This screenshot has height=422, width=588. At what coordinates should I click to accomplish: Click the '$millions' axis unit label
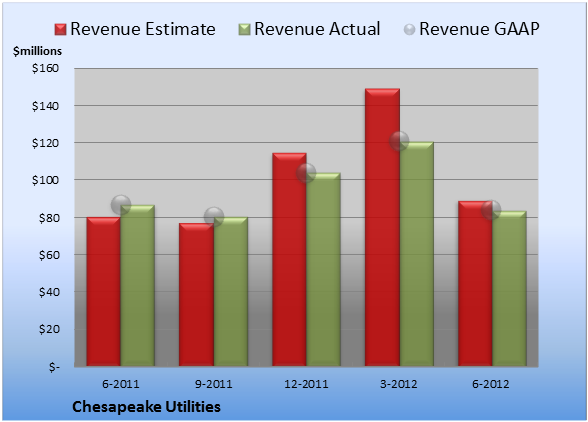[x=38, y=51]
